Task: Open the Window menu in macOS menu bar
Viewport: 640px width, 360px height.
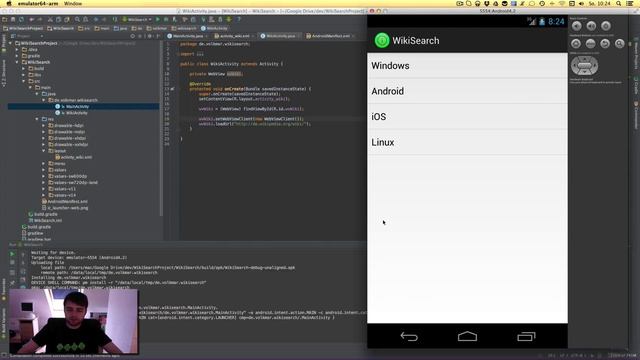Action: (x=73, y=3)
